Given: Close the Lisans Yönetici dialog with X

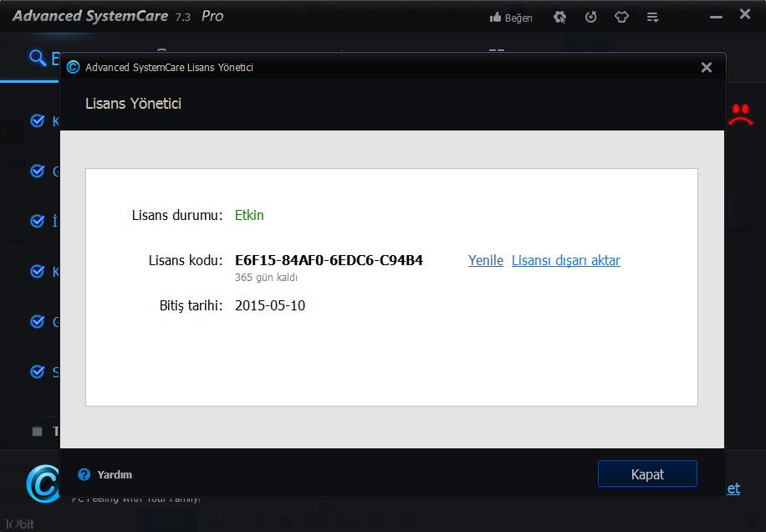Looking at the screenshot, I should click(706, 68).
